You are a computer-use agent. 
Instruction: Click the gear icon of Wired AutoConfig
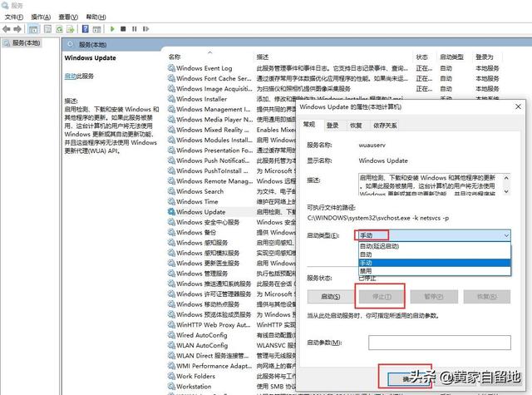click(x=171, y=335)
